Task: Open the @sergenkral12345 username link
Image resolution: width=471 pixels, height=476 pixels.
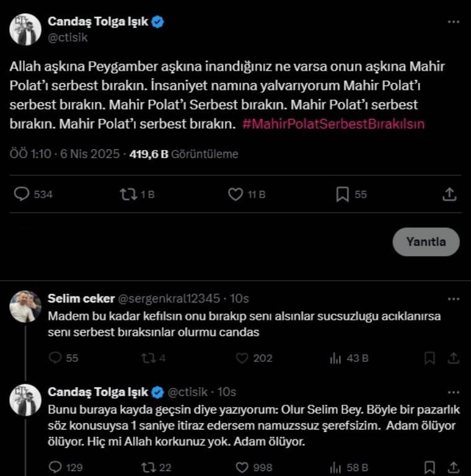Action: tap(169, 299)
